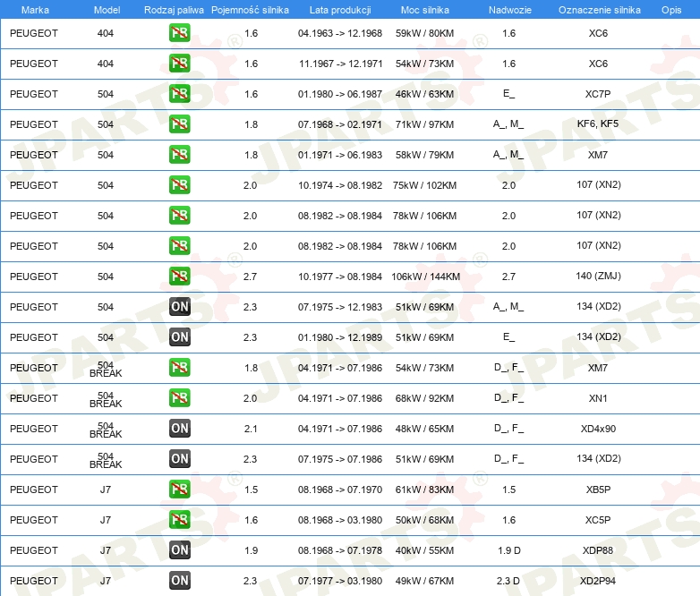Select petrol icon in KF6, KF5 row
The height and width of the screenshot is (596, 700).
179,124
